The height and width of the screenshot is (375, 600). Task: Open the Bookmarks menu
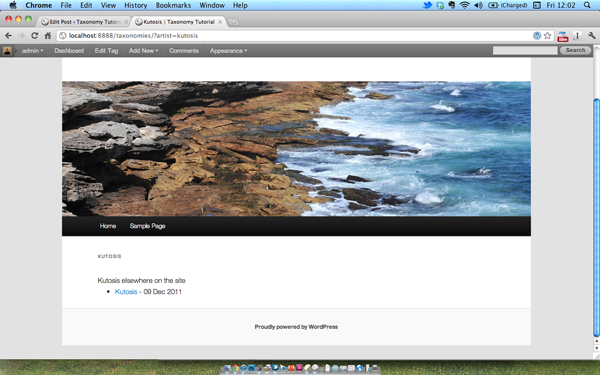pos(173,5)
